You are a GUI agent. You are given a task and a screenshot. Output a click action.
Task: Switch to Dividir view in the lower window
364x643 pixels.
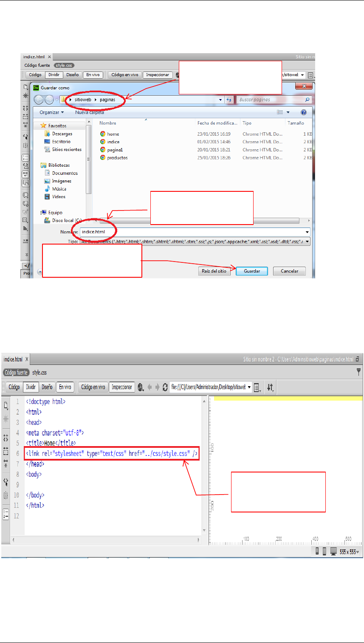point(31,387)
